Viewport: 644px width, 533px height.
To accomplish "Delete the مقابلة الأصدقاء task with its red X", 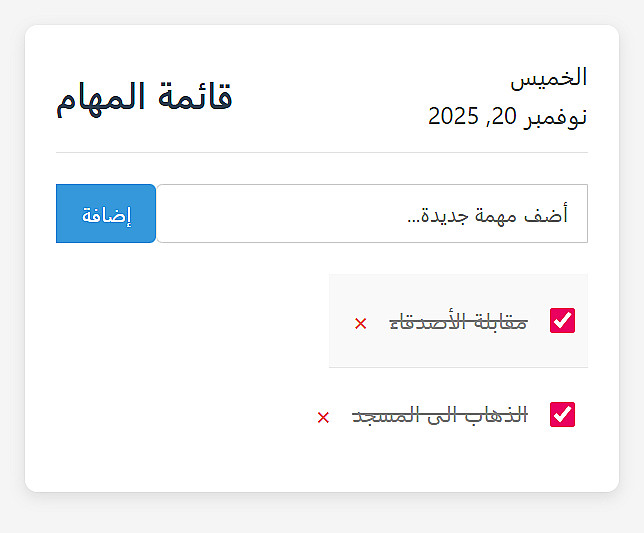I will pos(361,323).
